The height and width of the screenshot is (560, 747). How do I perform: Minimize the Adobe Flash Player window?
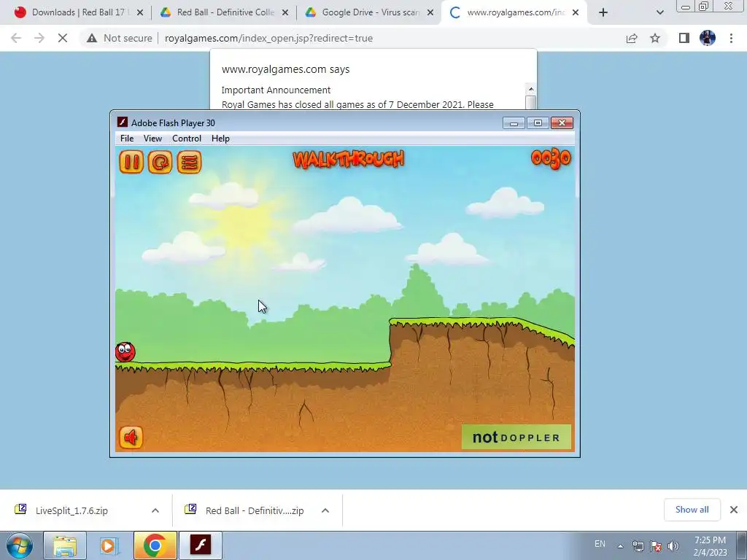(x=514, y=123)
